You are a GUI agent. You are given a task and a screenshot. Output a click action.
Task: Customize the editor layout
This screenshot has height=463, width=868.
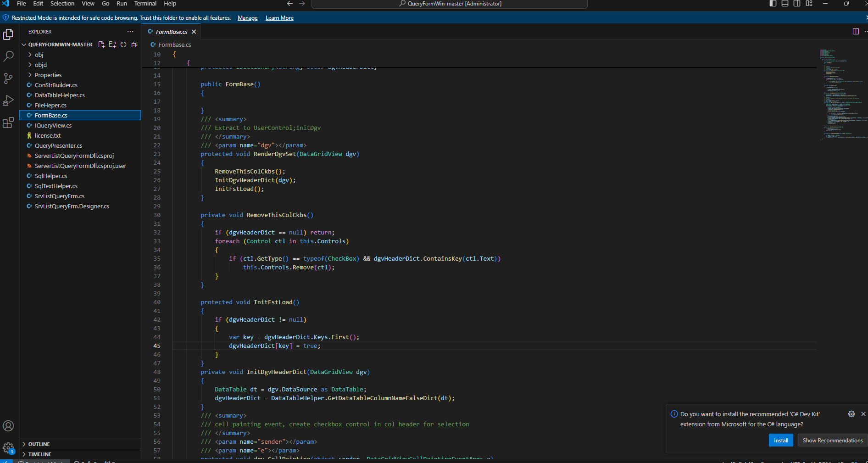[809, 4]
